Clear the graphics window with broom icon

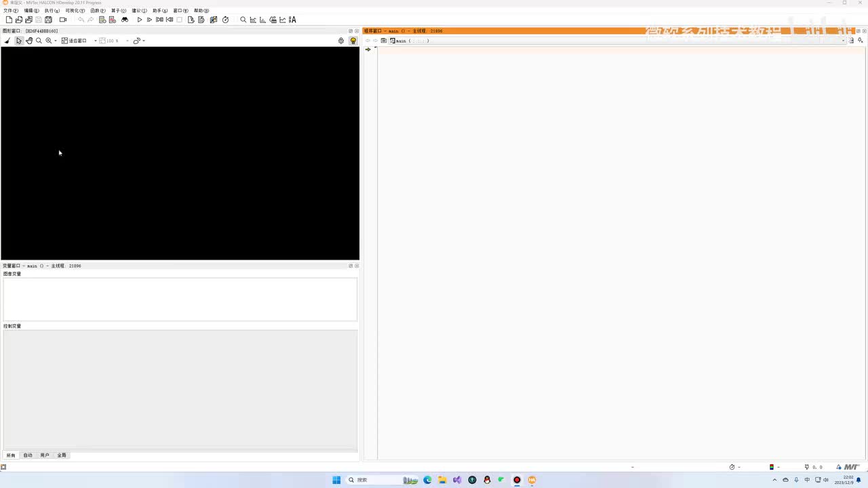coord(7,41)
